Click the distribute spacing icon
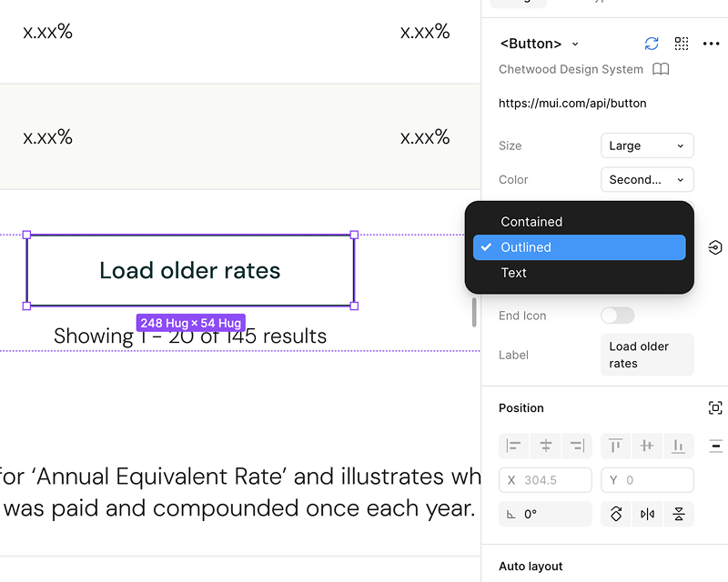The height and width of the screenshot is (582, 728). pyautogui.click(x=716, y=446)
